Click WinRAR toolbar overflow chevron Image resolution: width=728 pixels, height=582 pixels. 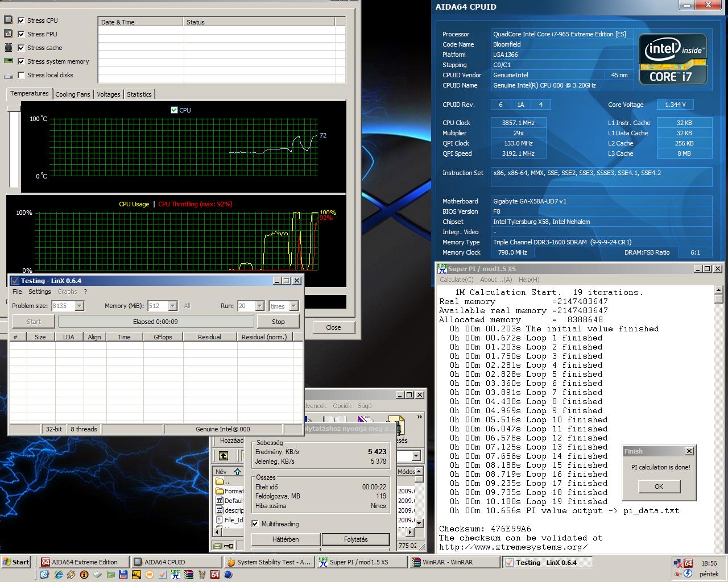[420, 417]
